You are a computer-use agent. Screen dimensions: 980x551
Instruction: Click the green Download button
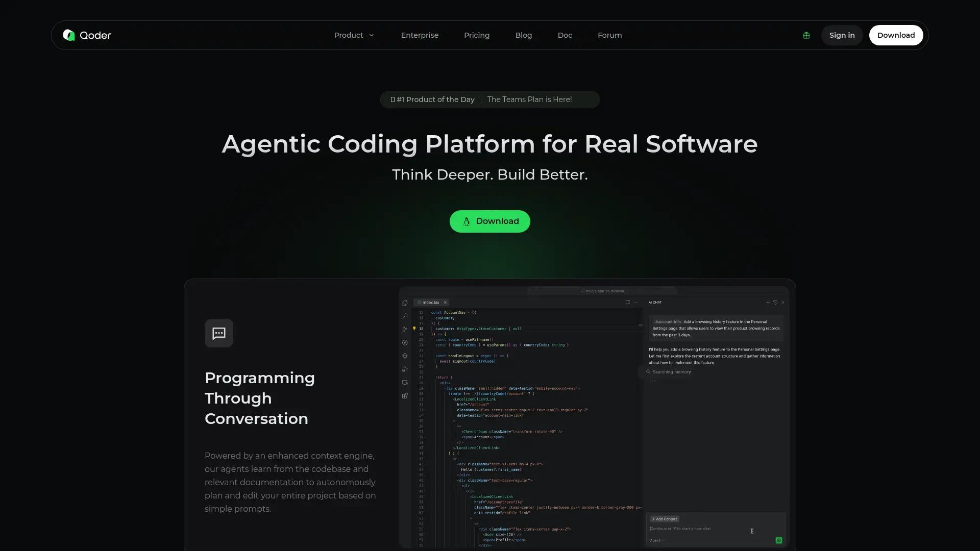tap(489, 221)
